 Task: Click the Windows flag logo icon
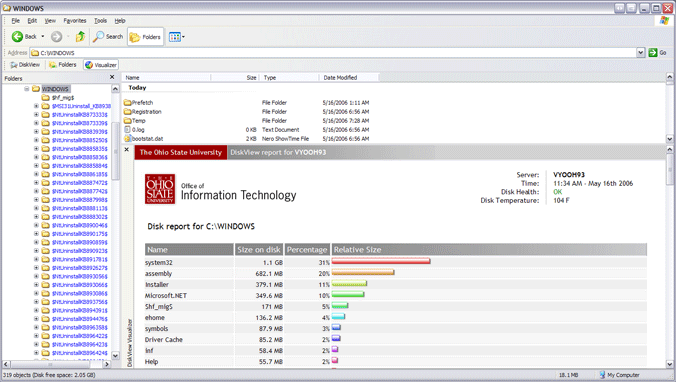coord(664,21)
